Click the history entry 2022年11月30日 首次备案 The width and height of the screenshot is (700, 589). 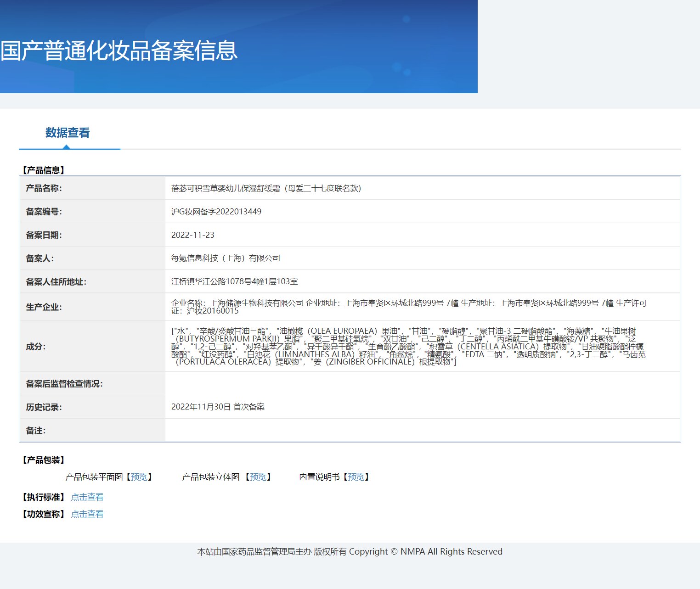click(218, 407)
